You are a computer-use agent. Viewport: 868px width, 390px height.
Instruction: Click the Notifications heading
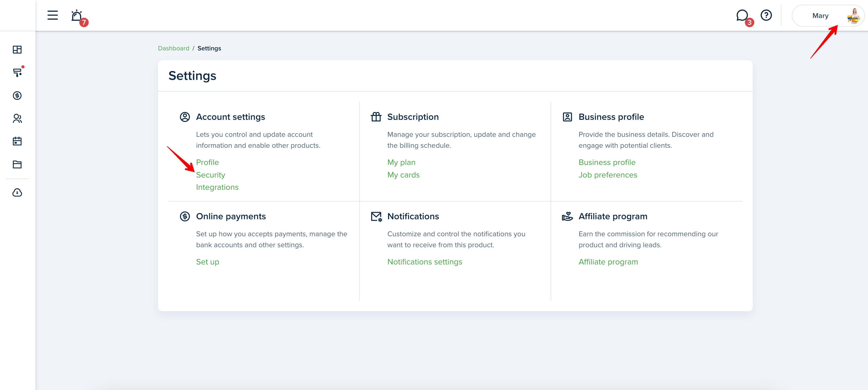click(x=413, y=216)
